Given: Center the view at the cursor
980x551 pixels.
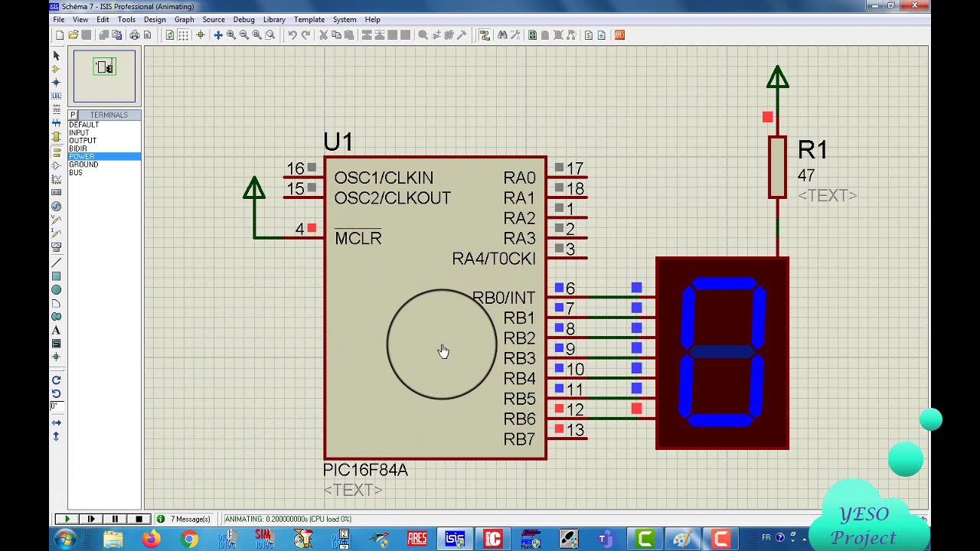Looking at the screenshot, I should point(218,35).
